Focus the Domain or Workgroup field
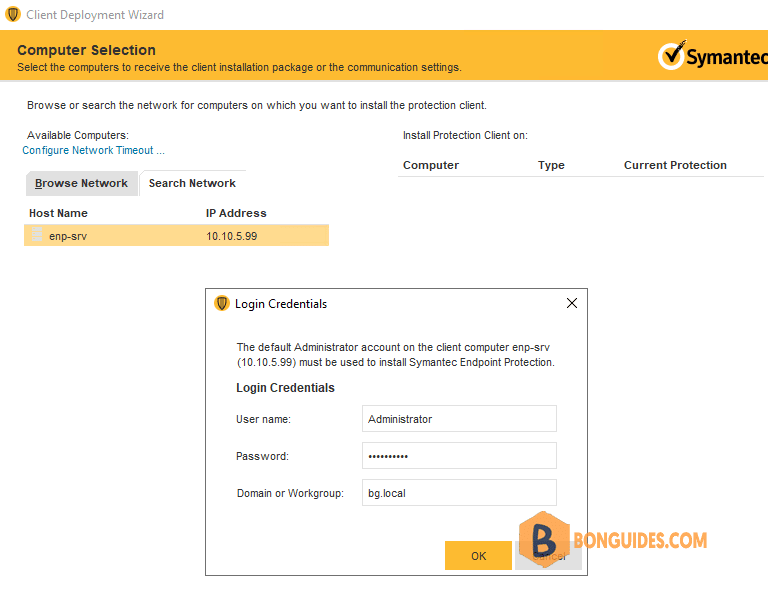The width and height of the screenshot is (768, 605). pyautogui.click(x=459, y=493)
